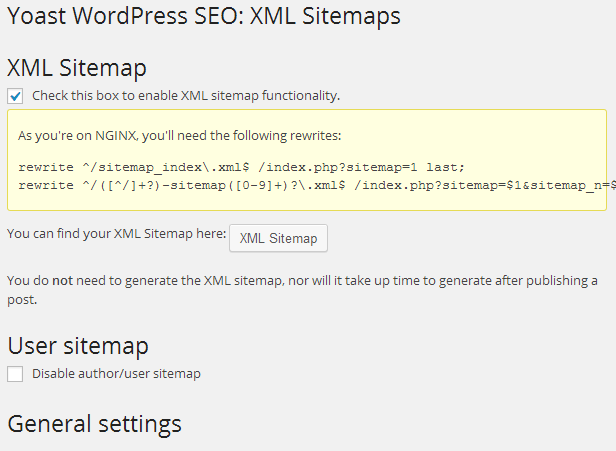
Task: Click the 'You can find your XML Sitemap here' text
Action: click(x=116, y=234)
